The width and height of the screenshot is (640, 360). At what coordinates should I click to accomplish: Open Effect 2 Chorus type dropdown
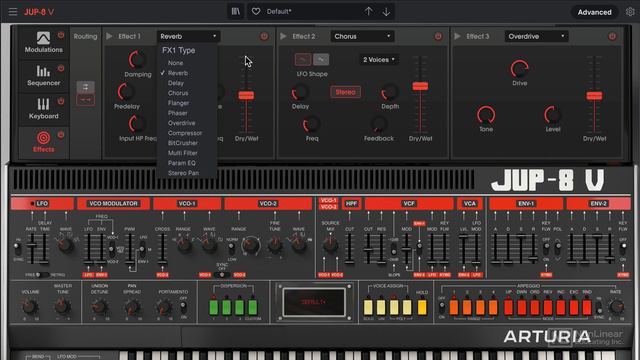(x=362, y=36)
